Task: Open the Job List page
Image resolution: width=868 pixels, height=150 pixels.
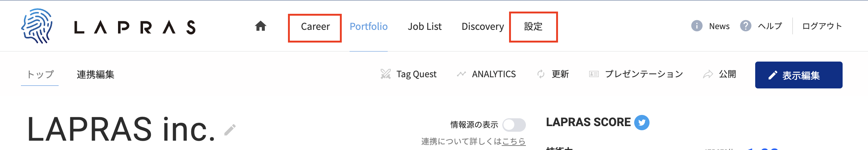Action: tap(425, 27)
